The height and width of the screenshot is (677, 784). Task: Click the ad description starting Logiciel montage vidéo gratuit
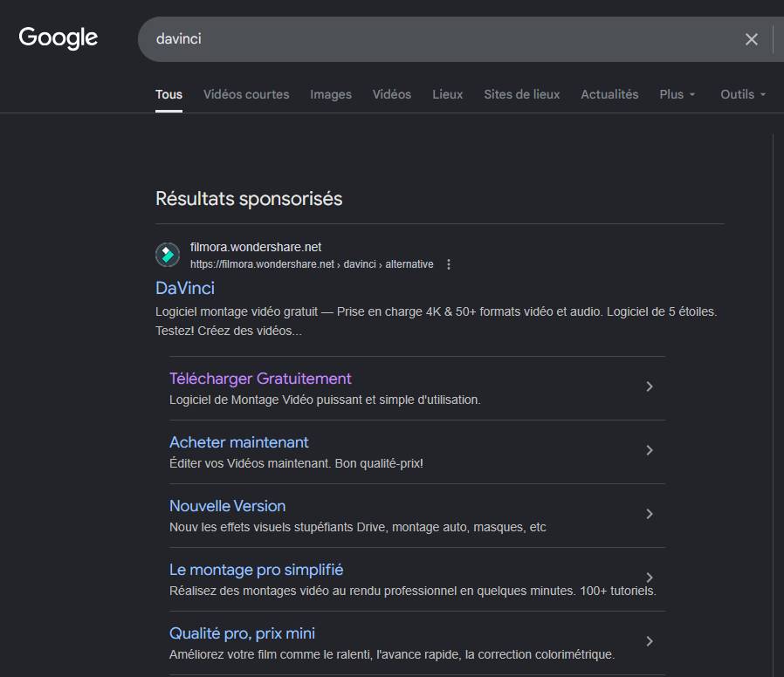point(436,321)
